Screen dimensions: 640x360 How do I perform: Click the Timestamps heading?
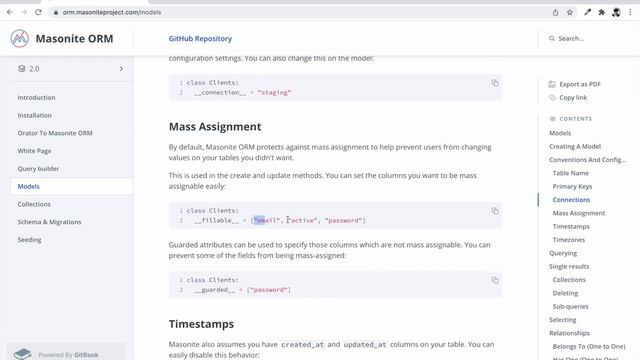201,324
